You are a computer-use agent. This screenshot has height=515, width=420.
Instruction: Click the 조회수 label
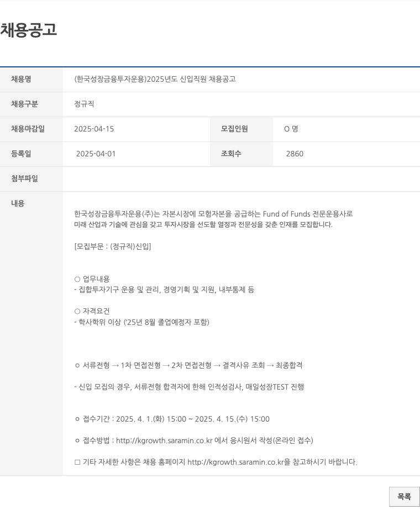coord(231,154)
